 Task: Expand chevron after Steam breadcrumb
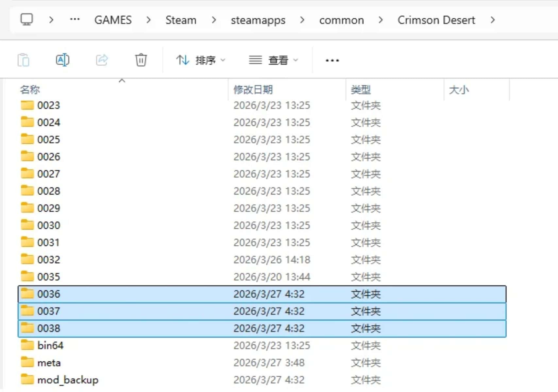click(214, 20)
